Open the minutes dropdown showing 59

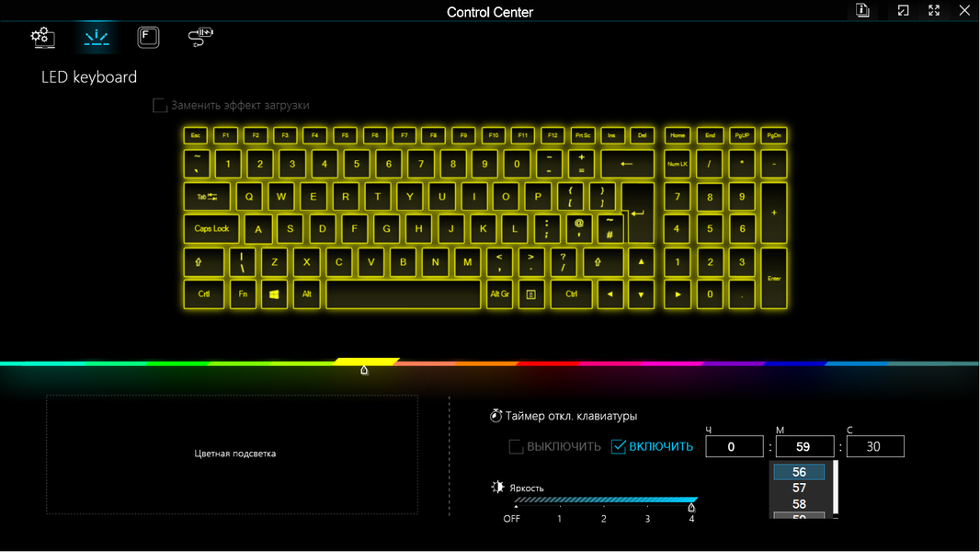804,446
